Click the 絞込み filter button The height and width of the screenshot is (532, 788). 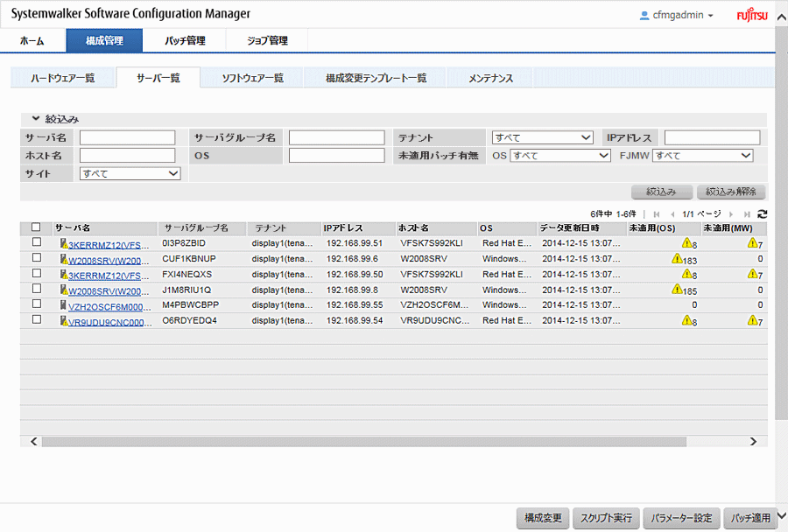[x=661, y=192]
